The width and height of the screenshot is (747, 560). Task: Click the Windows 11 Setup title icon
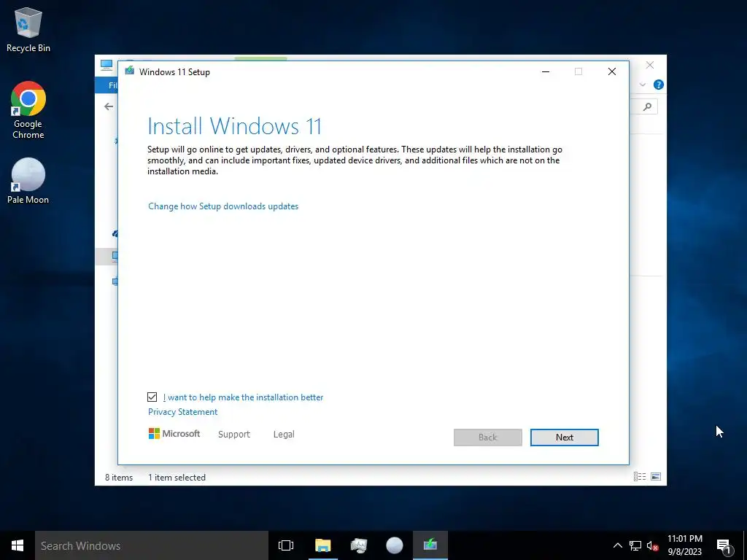pos(130,71)
